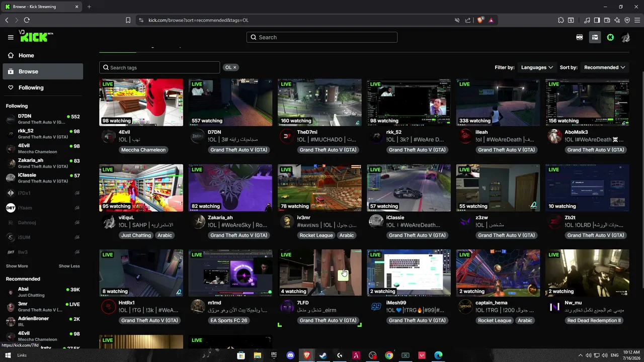Open the Languages filter dropdown
The image size is (644, 362).
(x=537, y=67)
